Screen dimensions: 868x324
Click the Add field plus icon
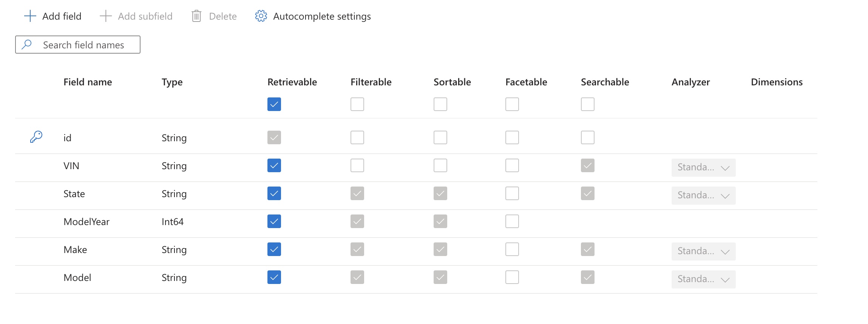click(29, 16)
